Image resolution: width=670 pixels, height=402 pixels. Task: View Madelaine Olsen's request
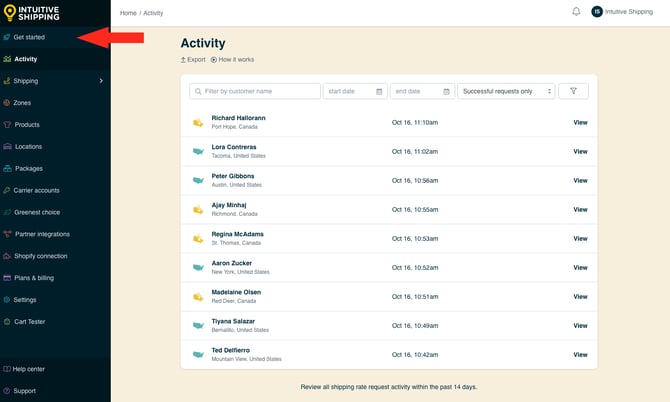point(580,297)
